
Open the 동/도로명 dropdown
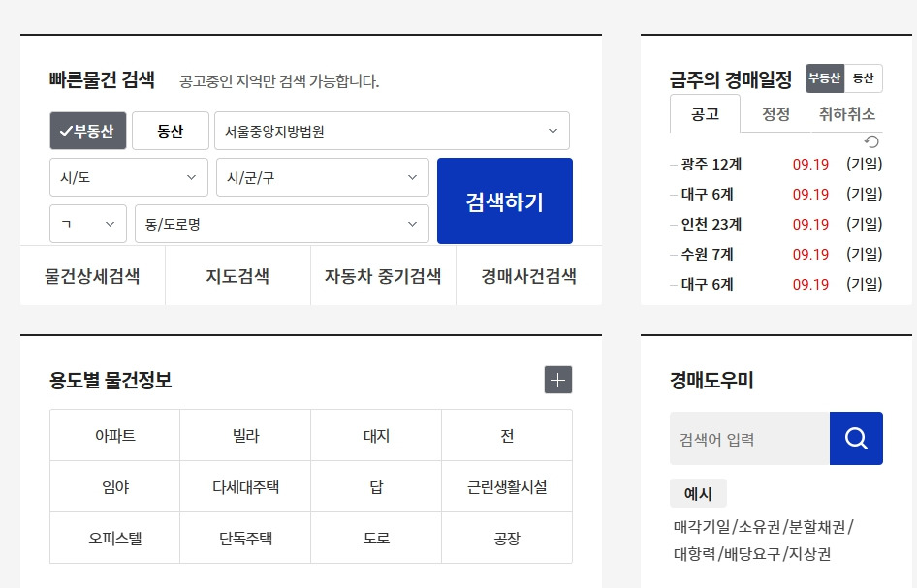click(x=282, y=224)
